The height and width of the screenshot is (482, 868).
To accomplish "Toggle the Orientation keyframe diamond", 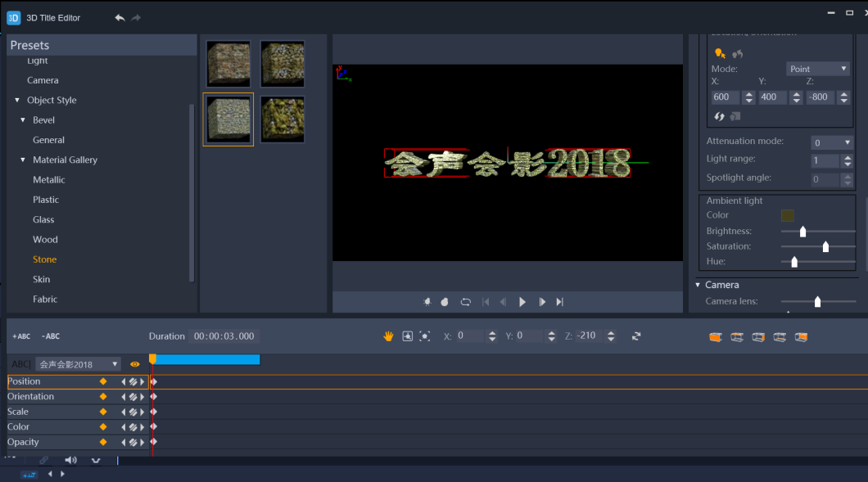I will (103, 396).
